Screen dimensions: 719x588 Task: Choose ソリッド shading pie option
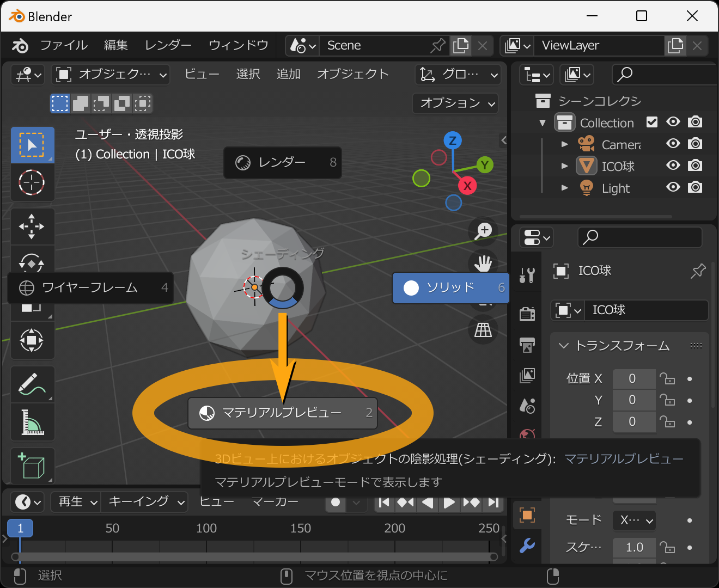[x=451, y=288]
